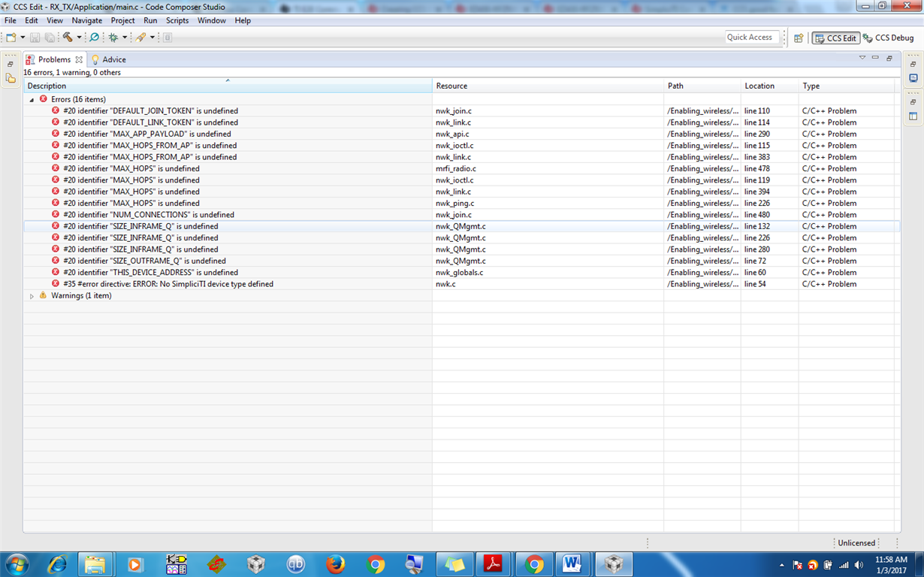Open Microsoft Word from the taskbar
The height and width of the screenshot is (577, 924).
[572, 563]
